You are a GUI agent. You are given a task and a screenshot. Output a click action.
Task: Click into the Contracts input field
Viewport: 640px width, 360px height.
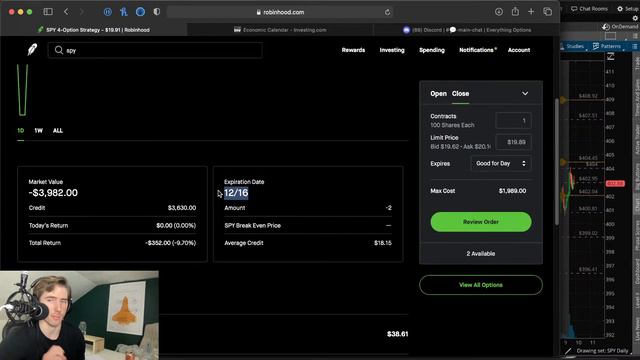coord(513,120)
